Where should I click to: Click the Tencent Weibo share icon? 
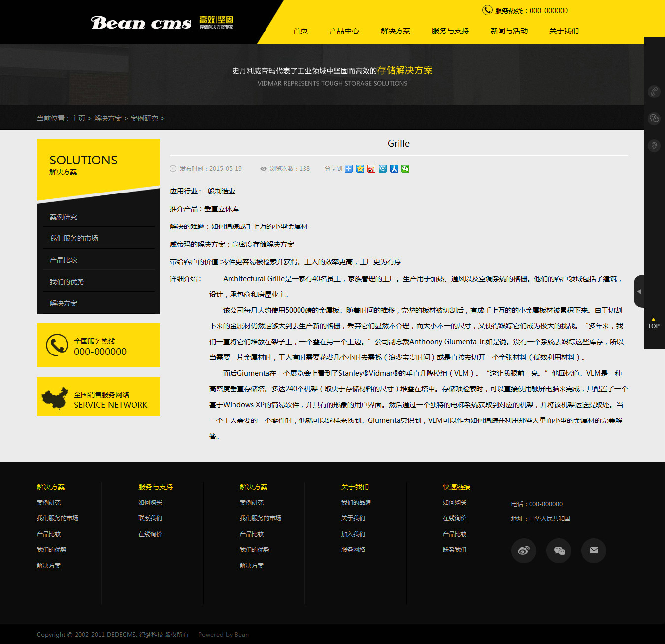pyautogui.click(x=383, y=169)
